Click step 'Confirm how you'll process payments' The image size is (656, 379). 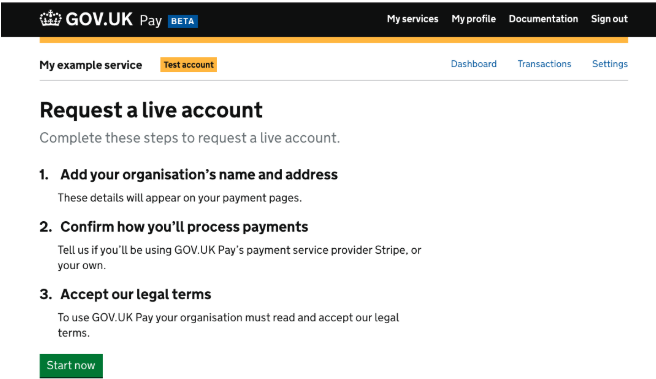[184, 227]
